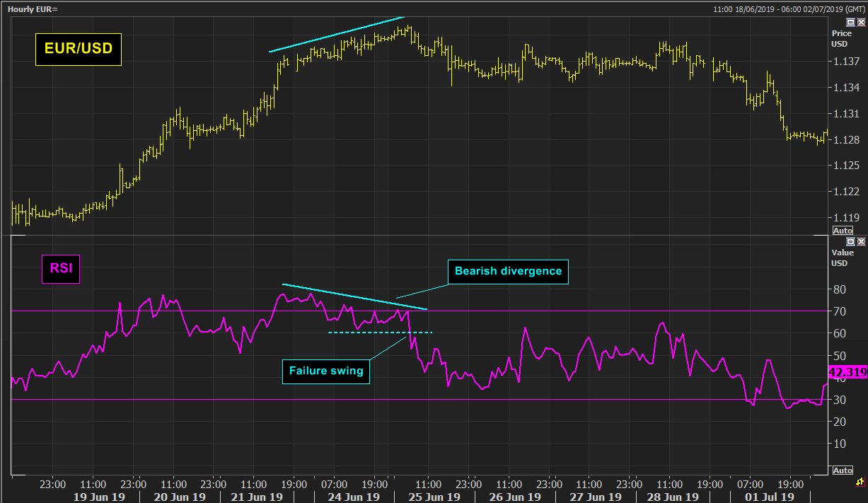Select the EUR/USD label box
The image size is (868, 503).
click(79, 50)
